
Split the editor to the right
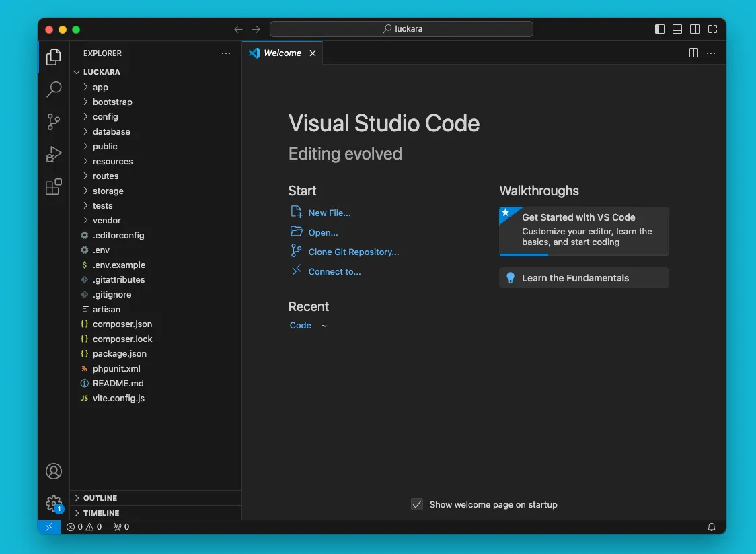693,53
